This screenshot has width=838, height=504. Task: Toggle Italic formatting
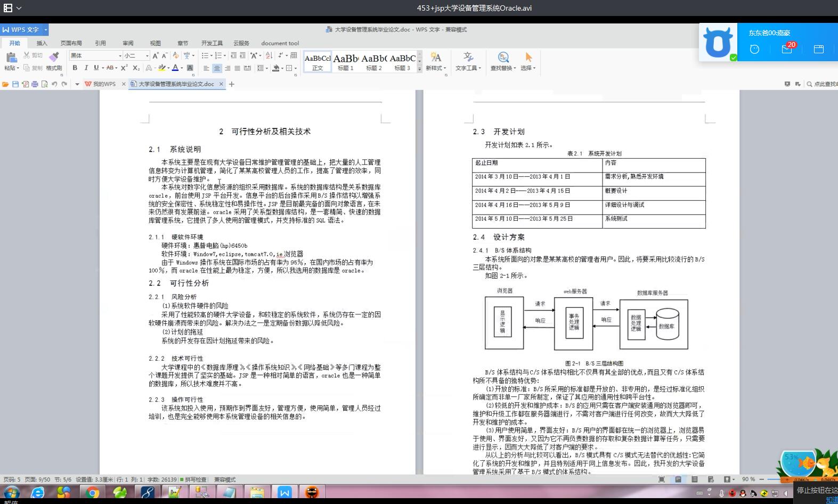[86, 68]
